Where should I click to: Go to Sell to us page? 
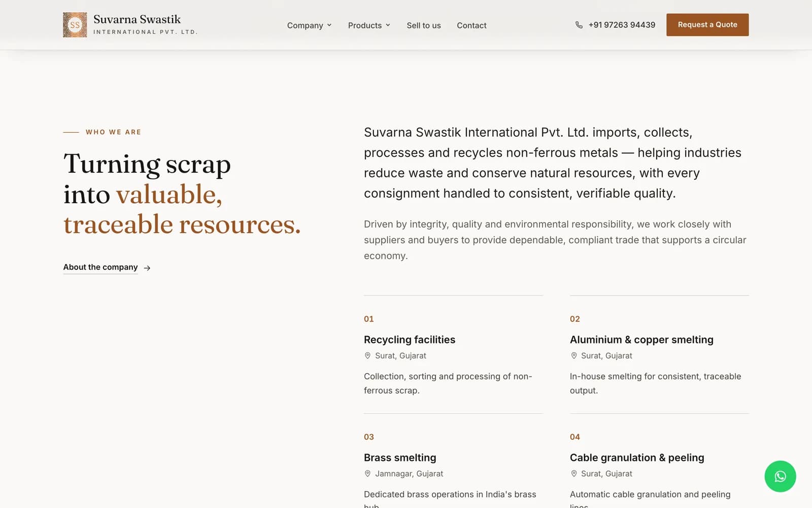pyautogui.click(x=424, y=25)
